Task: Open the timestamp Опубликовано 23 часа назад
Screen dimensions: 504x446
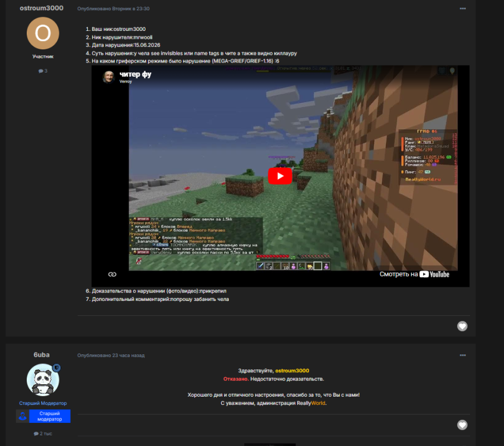Action: pos(111,356)
